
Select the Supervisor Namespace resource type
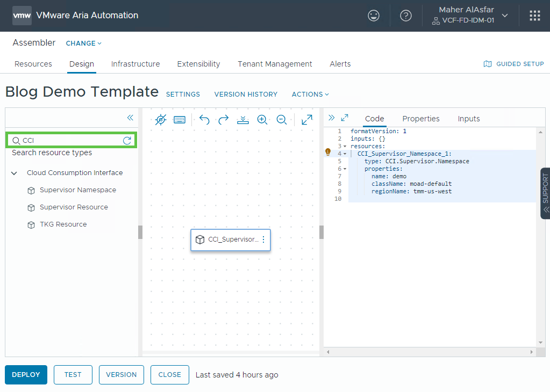tap(77, 190)
